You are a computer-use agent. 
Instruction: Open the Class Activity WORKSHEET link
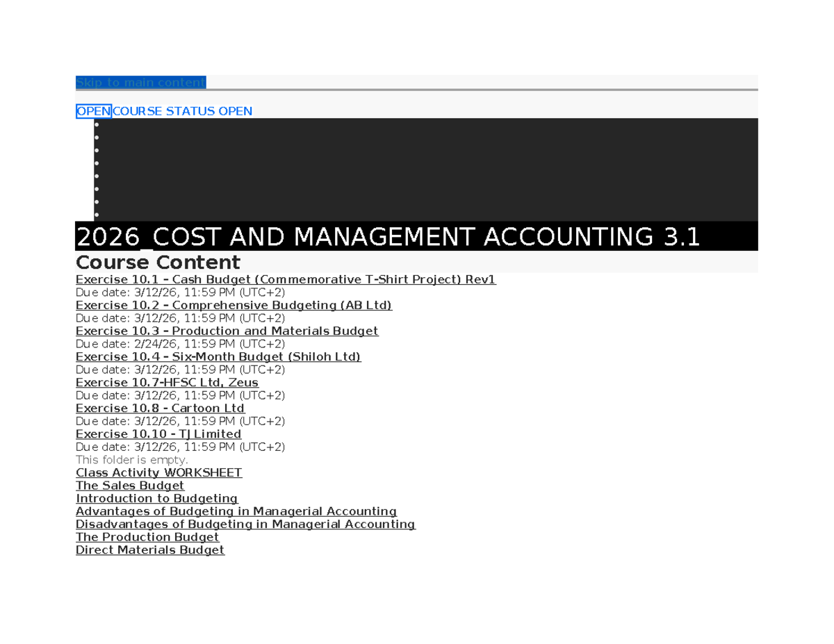[x=158, y=472]
